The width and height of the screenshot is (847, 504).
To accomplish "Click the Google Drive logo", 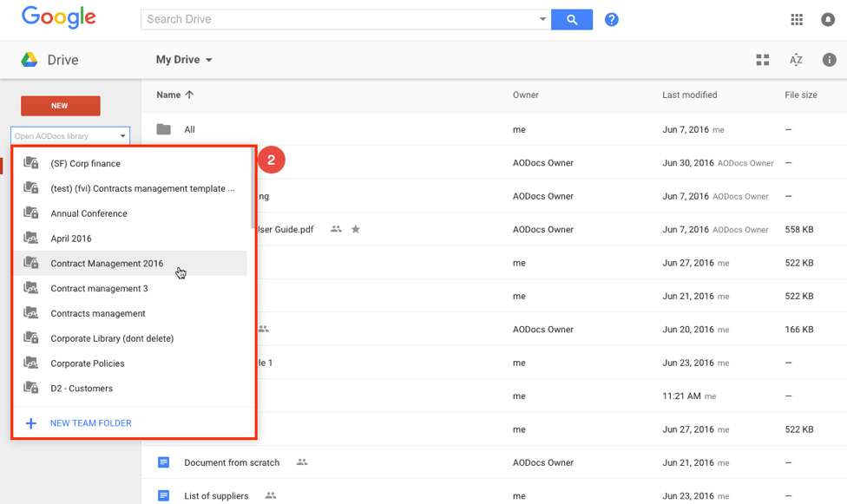I will pos(30,59).
